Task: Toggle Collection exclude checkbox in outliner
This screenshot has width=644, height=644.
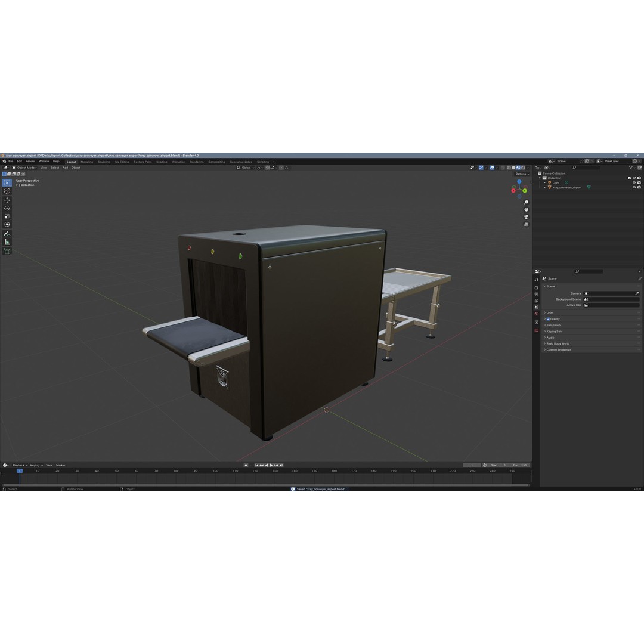Action: [629, 178]
